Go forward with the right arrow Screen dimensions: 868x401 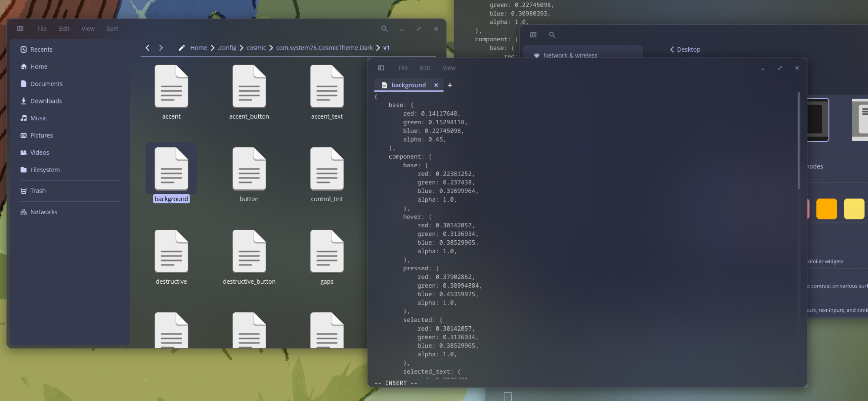[x=161, y=48]
